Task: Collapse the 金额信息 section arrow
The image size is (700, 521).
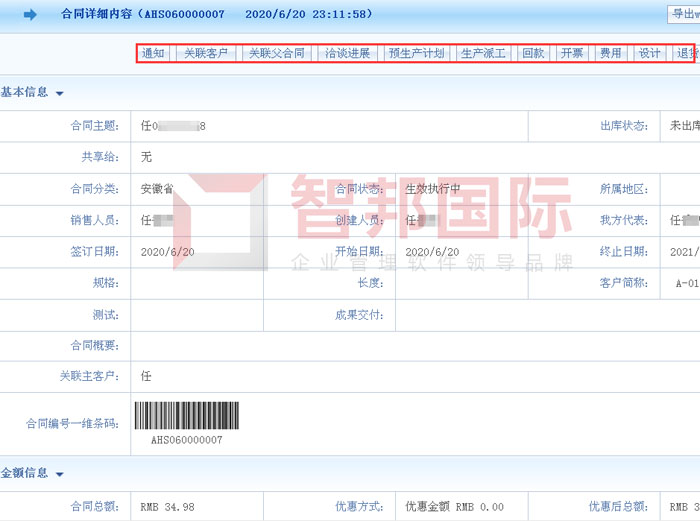Action: point(60,474)
